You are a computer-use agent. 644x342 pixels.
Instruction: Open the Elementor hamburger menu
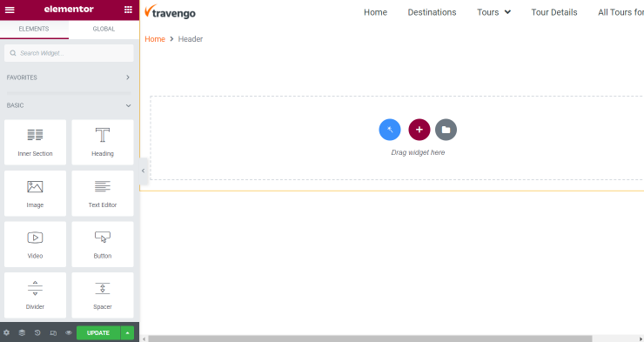point(10,10)
